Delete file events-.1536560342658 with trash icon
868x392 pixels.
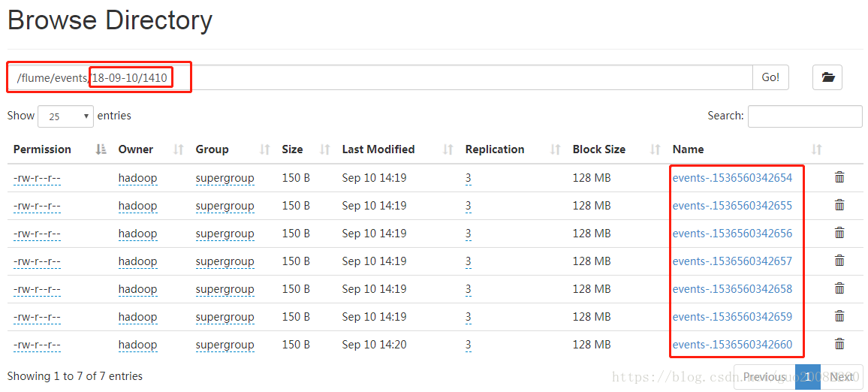tap(839, 288)
